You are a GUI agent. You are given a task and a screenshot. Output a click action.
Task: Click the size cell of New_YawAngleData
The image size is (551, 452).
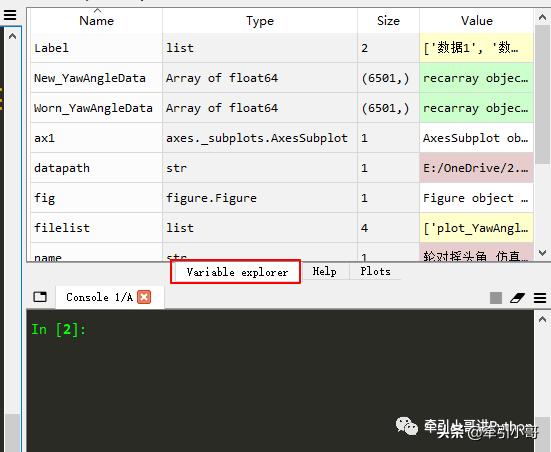tap(388, 78)
